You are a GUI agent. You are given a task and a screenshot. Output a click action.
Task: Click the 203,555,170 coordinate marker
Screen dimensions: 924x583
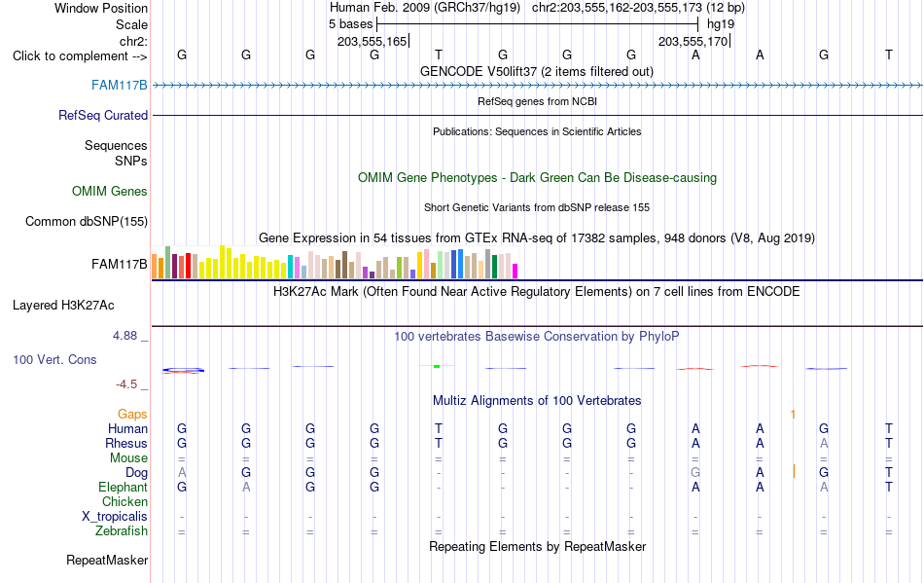[693, 42]
